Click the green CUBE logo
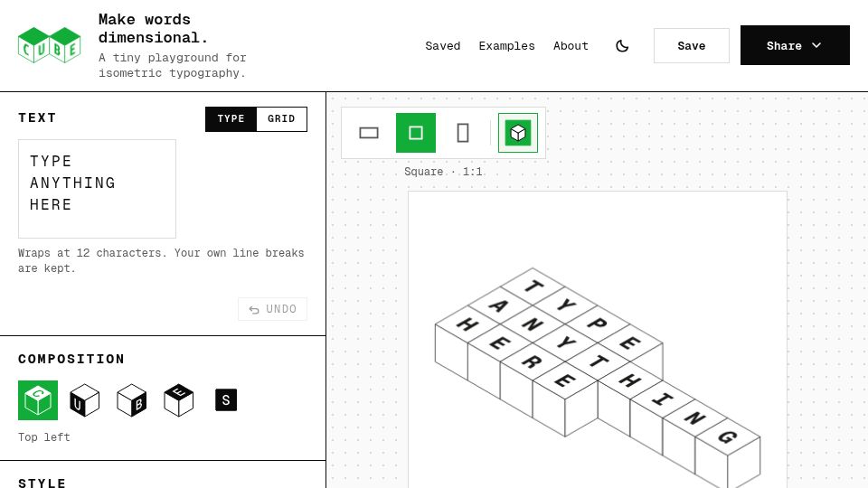Viewport: 868px width, 488px height. 49,45
